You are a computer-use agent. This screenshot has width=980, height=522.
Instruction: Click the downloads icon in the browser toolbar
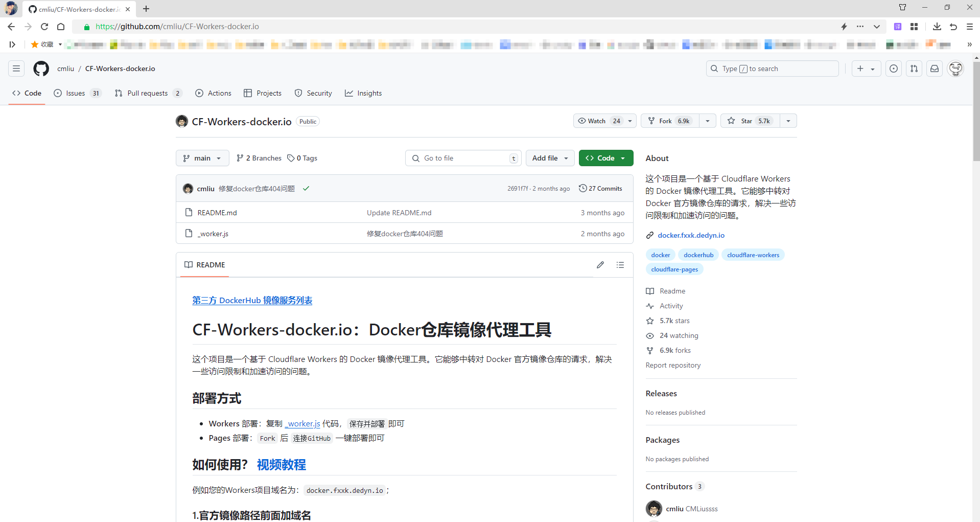937,26
